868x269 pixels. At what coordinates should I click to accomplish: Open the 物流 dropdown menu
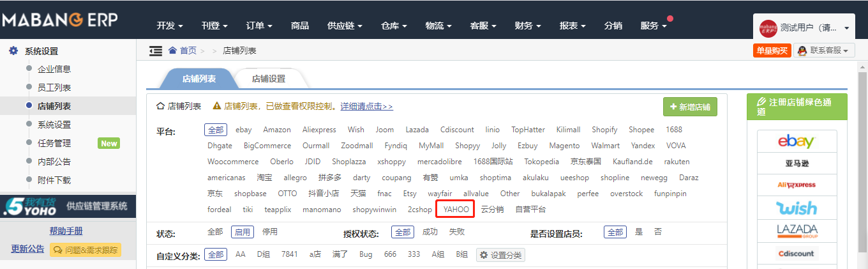point(438,26)
